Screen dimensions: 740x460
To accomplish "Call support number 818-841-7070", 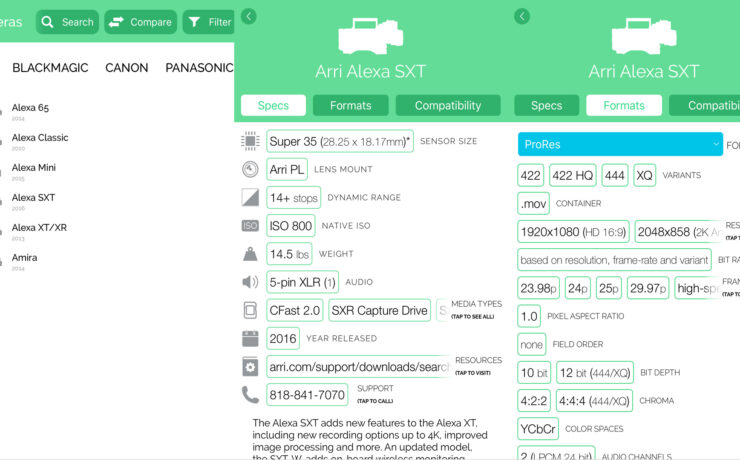I will point(307,395).
